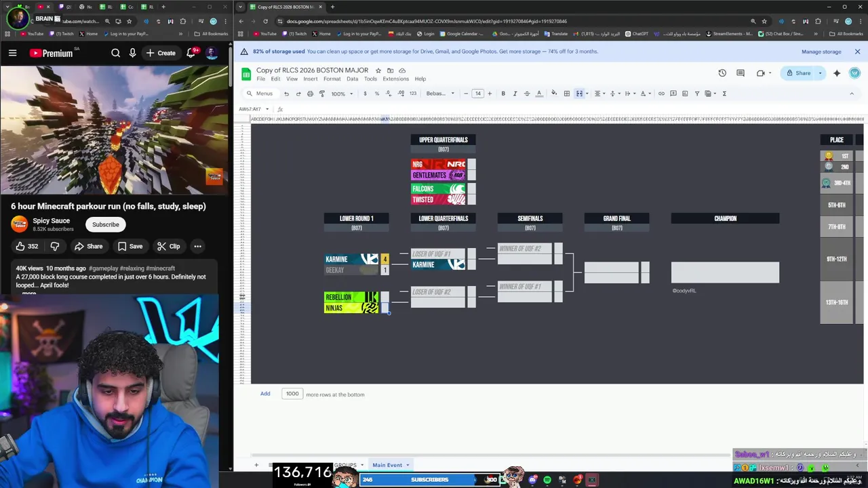Click the Clip button under video

(x=168, y=246)
